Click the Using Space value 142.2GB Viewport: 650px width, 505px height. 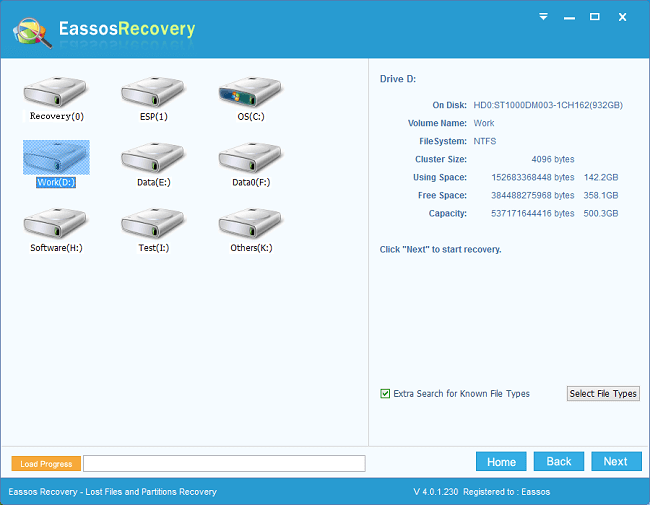tap(601, 177)
